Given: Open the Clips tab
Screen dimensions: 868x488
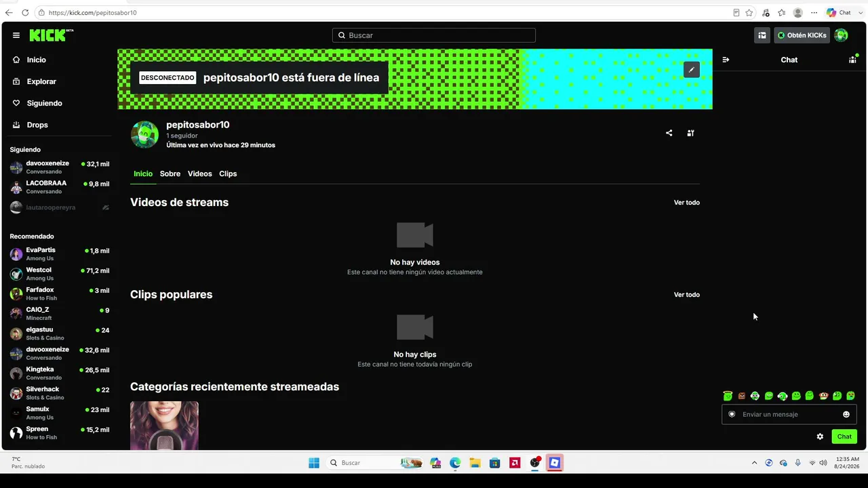Looking at the screenshot, I should point(228,174).
